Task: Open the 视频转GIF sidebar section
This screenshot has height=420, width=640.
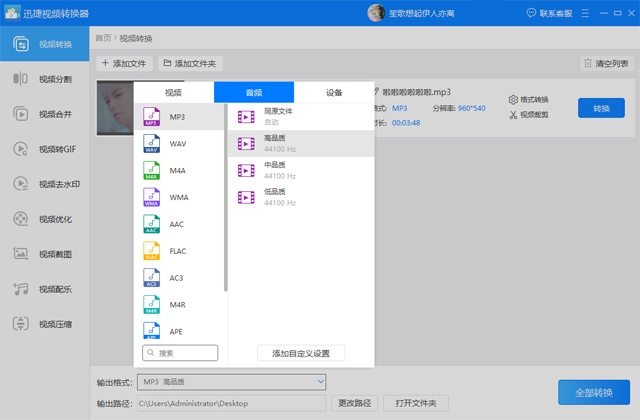Action: click(x=44, y=149)
